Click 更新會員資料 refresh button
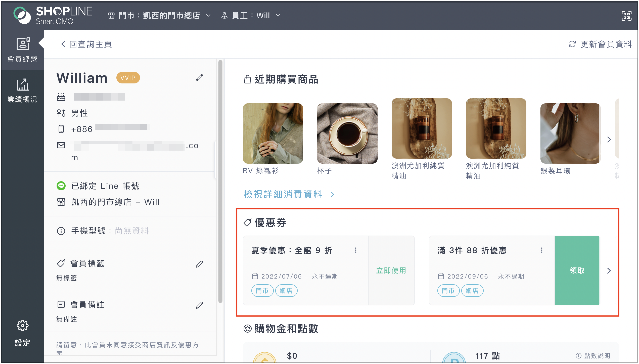 pos(600,44)
